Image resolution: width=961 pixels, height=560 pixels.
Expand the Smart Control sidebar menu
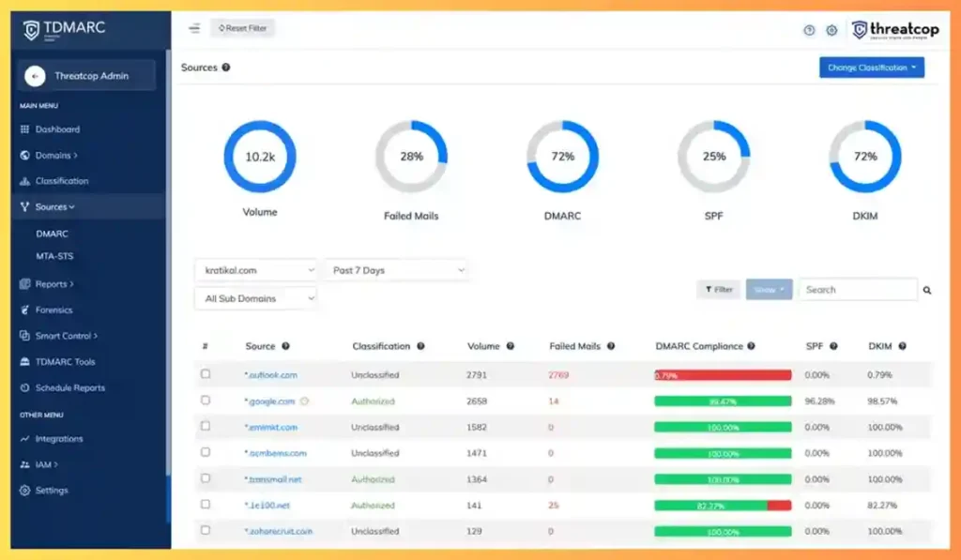[x=66, y=336]
